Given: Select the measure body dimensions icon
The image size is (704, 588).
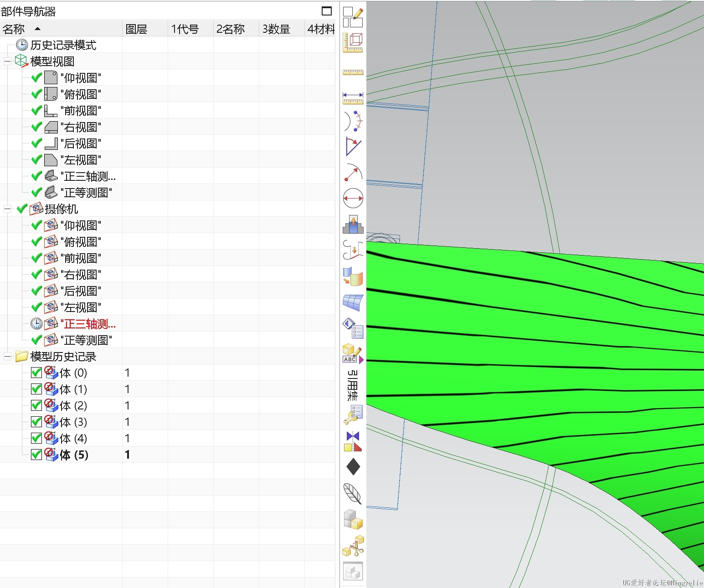Looking at the screenshot, I should [353, 42].
